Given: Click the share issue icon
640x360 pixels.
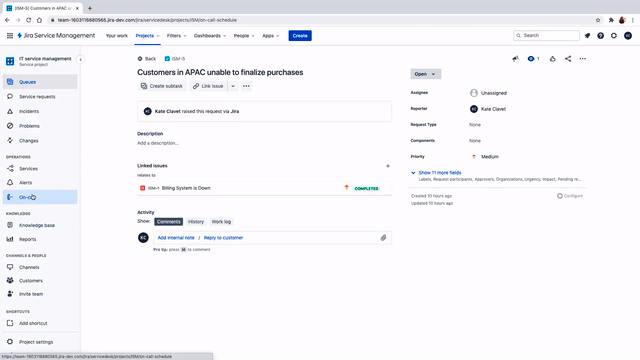Looking at the screenshot, I should pos(568,59).
